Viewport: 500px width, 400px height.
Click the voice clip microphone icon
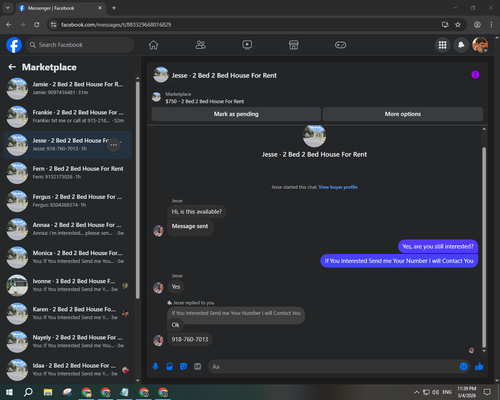pos(155,367)
